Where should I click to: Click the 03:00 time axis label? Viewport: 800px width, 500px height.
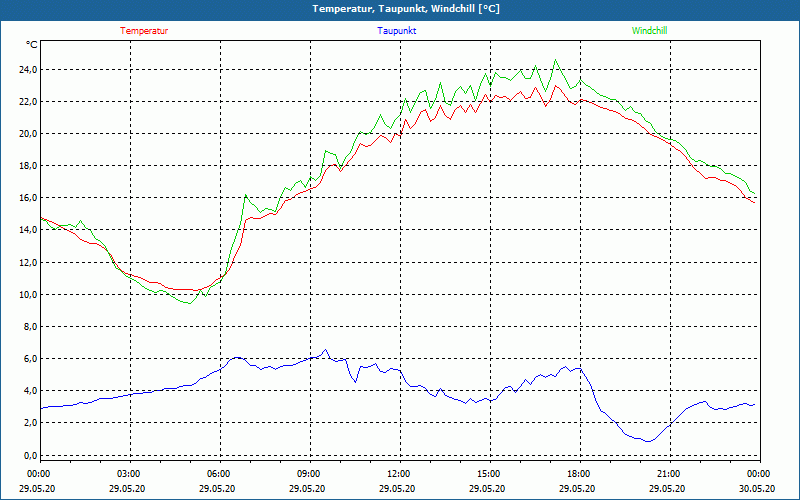point(128,474)
